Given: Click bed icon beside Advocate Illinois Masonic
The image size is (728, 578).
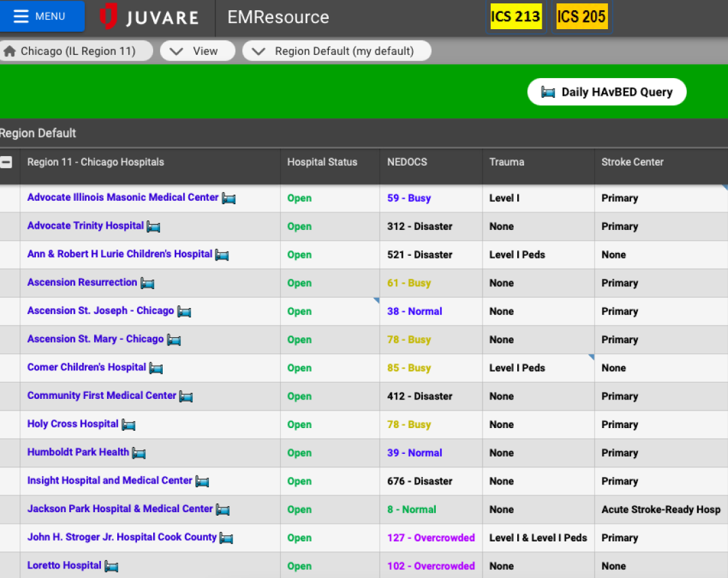Looking at the screenshot, I should click(228, 198).
